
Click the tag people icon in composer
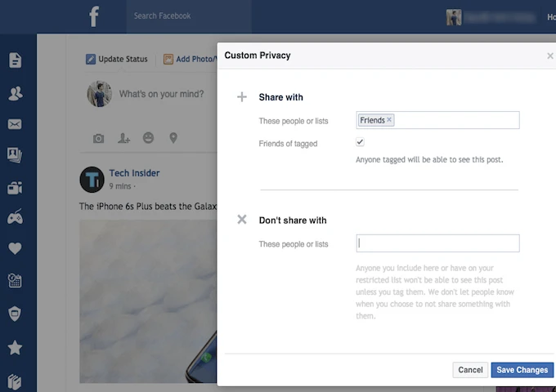[123, 138]
